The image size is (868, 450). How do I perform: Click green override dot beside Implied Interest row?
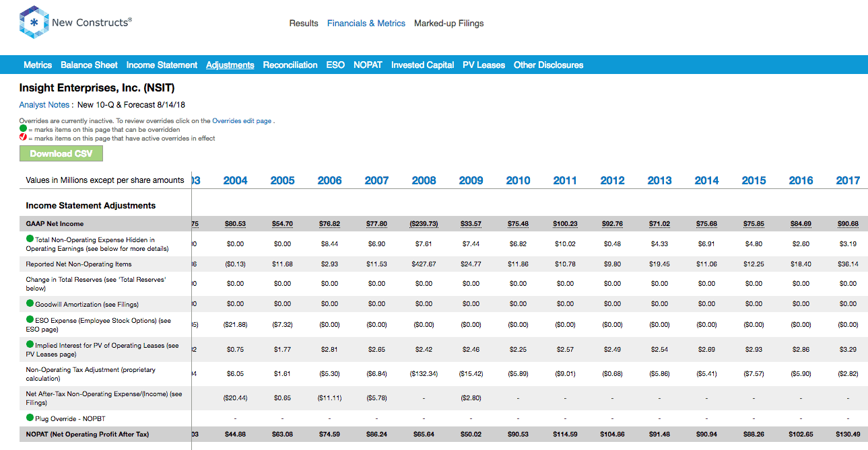[x=30, y=344]
